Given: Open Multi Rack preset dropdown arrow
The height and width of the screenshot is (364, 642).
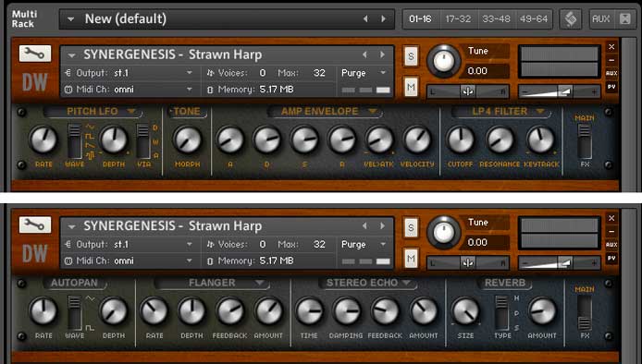Looking at the screenshot, I should click(x=71, y=18).
